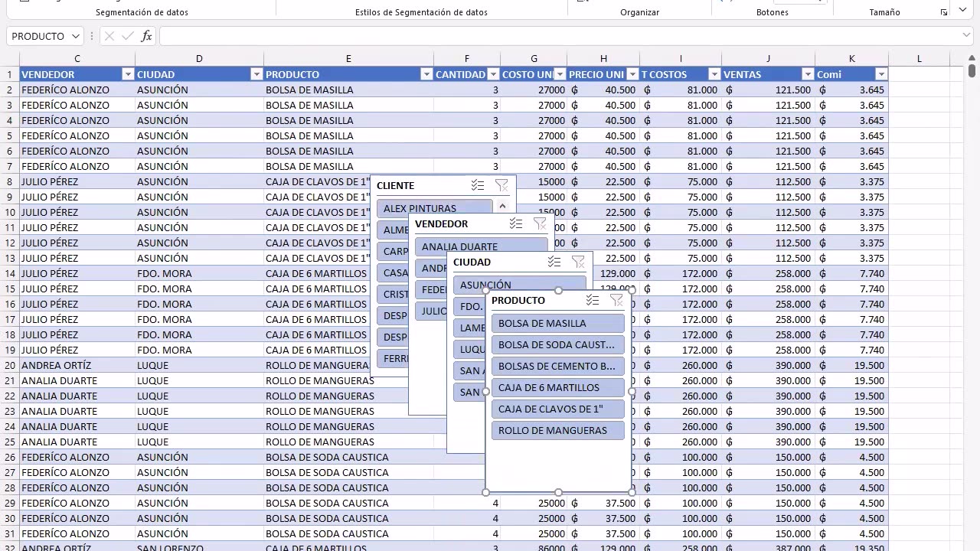Expand the formula bar
This screenshot has width=980, height=551.
[966, 35]
